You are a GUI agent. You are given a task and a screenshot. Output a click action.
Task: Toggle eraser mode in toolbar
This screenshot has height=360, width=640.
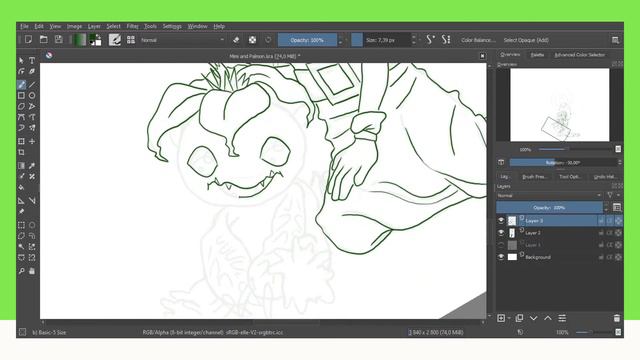tap(236, 40)
